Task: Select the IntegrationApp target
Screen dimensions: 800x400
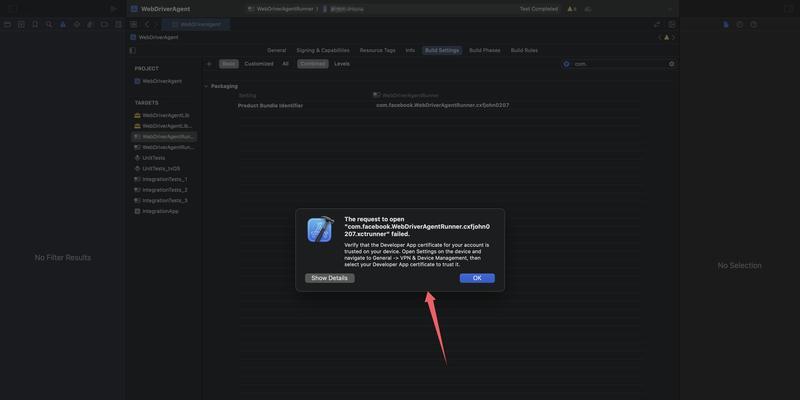Action: (x=157, y=211)
